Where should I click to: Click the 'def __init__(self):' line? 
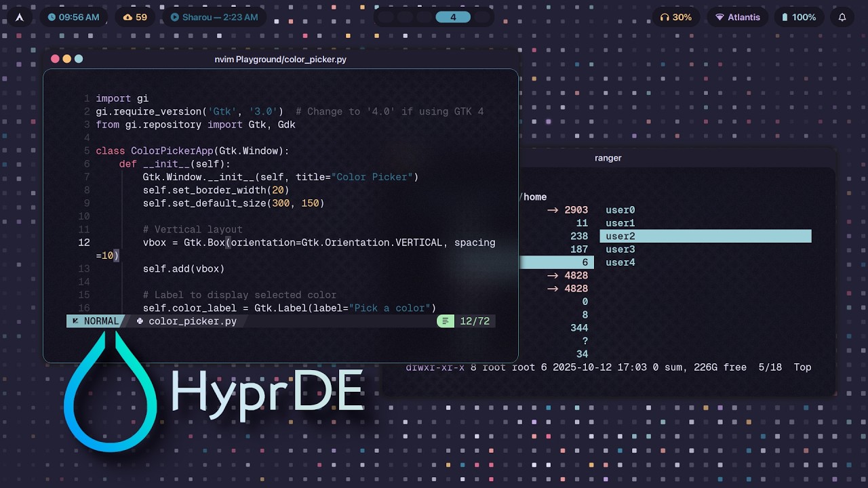coord(175,164)
